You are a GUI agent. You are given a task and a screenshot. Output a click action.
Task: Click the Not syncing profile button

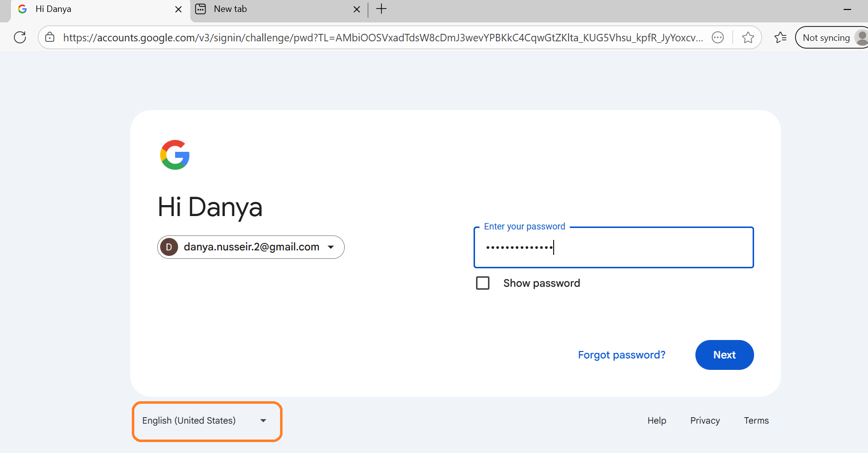point(832,37)
